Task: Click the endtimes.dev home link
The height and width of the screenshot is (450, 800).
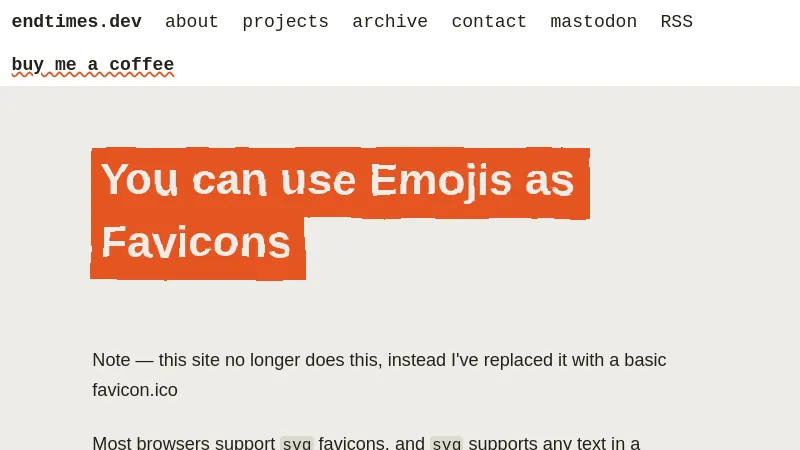Action: click(x=77, y=22)
